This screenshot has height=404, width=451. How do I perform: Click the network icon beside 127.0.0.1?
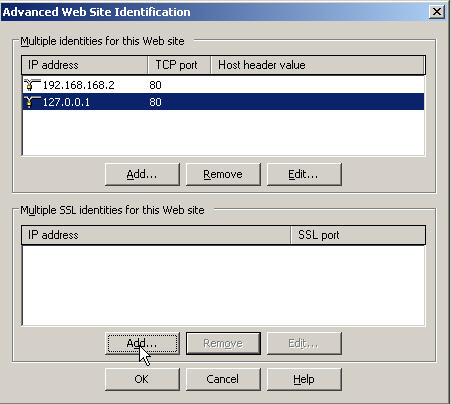32,102
